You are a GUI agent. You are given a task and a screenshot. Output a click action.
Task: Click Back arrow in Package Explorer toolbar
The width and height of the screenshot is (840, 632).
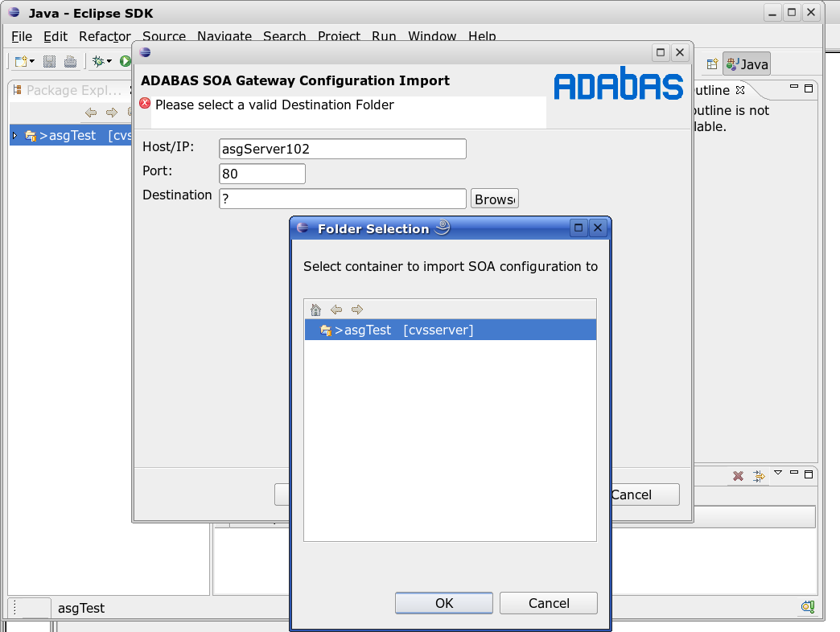pos(91,113)
